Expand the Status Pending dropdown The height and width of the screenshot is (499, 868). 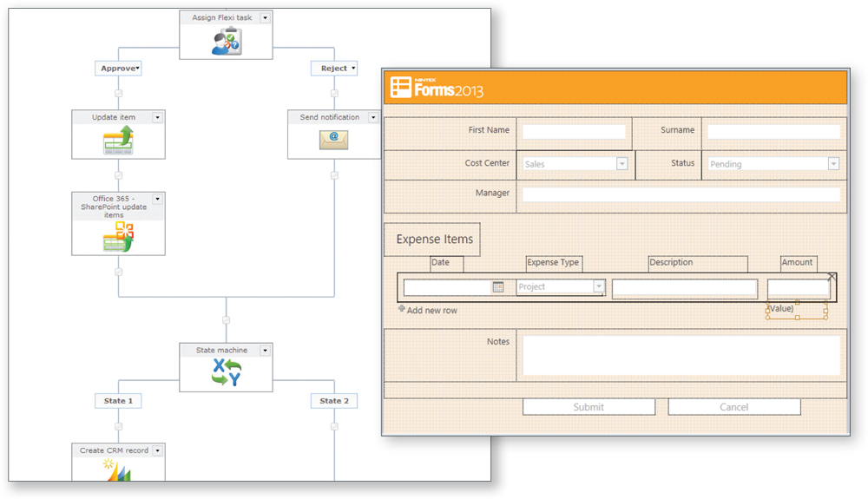click(833, 163)
